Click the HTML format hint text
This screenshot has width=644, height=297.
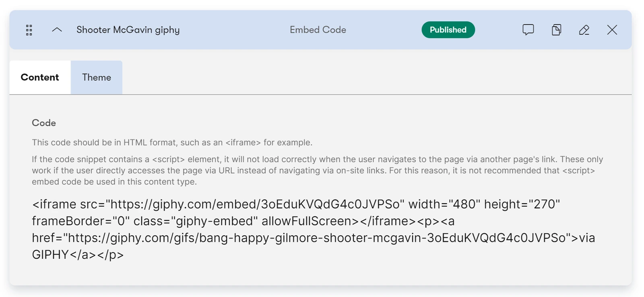[172, 143]
